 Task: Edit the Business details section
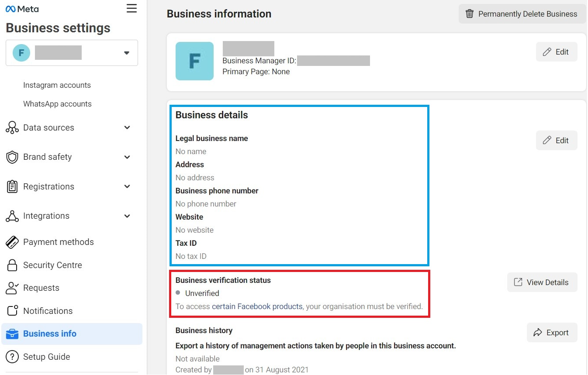click(556, 141)
